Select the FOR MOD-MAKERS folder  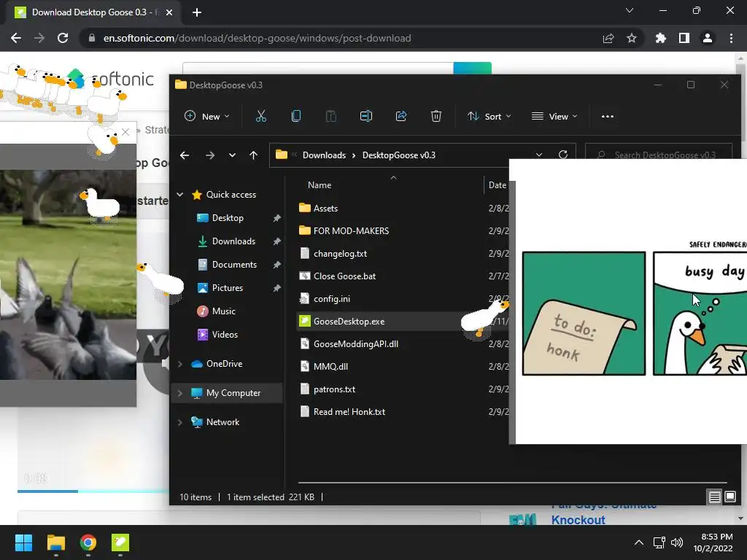click(x=351, y=231)
